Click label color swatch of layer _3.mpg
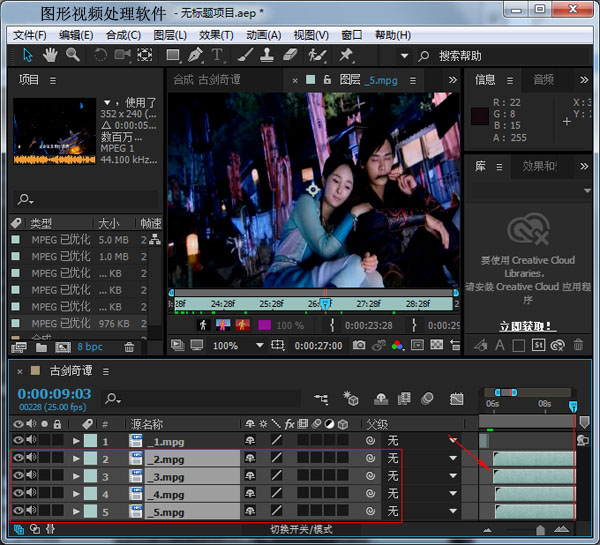 90,476
